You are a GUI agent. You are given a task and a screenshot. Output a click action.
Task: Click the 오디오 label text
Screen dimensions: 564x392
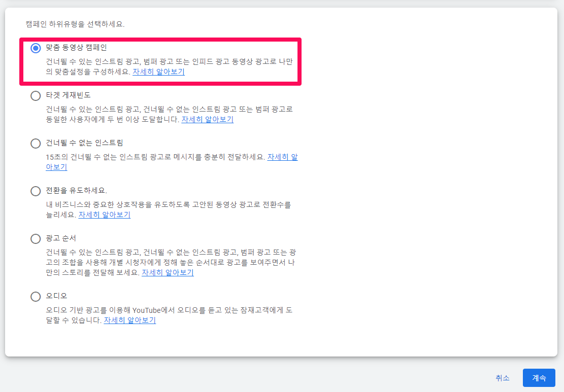pyautogui.click(x=56, y=296)
